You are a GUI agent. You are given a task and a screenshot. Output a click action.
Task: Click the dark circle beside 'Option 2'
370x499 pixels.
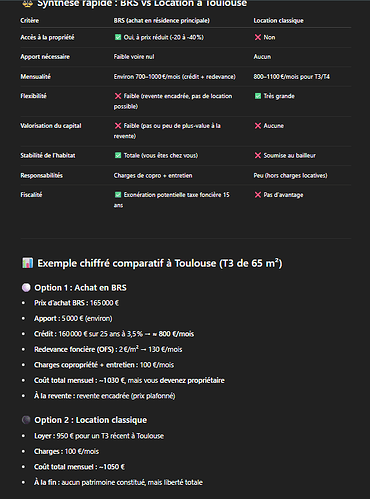click(x=26, y=420)
